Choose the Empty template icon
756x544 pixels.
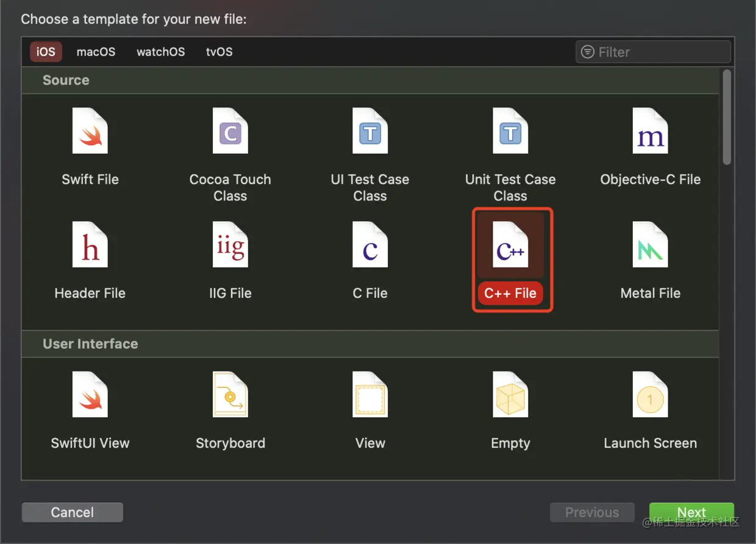[510, 395]
